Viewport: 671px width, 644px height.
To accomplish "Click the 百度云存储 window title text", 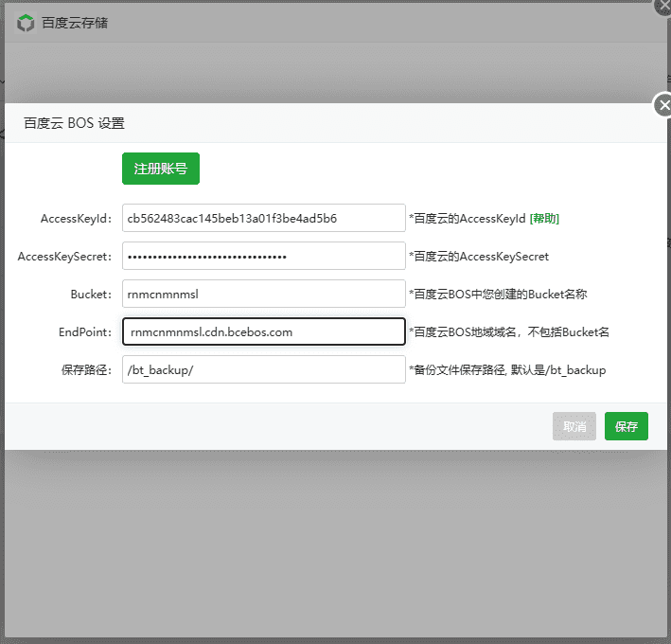I will click(75, 23).
